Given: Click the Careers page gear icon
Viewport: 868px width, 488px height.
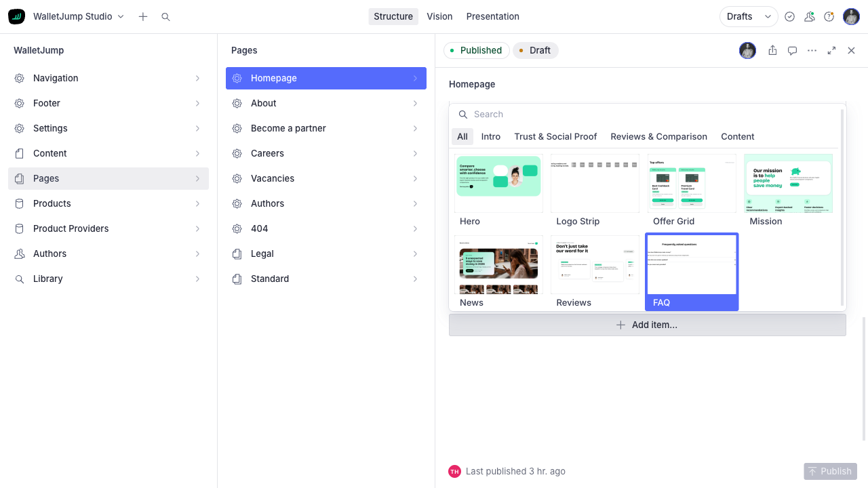Looking at the screenshot, I should coord(237,153).
